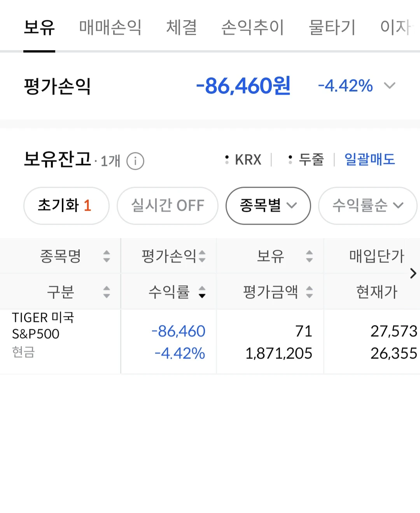Switch to the 손익추이 tab
Image resolution: width=420 pixels, height=513 pixels.
coord(253,27)
